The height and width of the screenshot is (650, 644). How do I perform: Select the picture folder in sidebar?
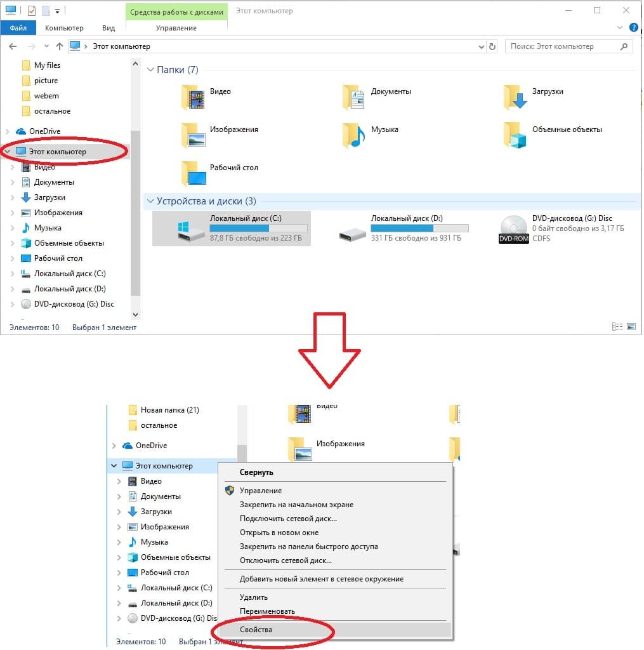[46, 81]
